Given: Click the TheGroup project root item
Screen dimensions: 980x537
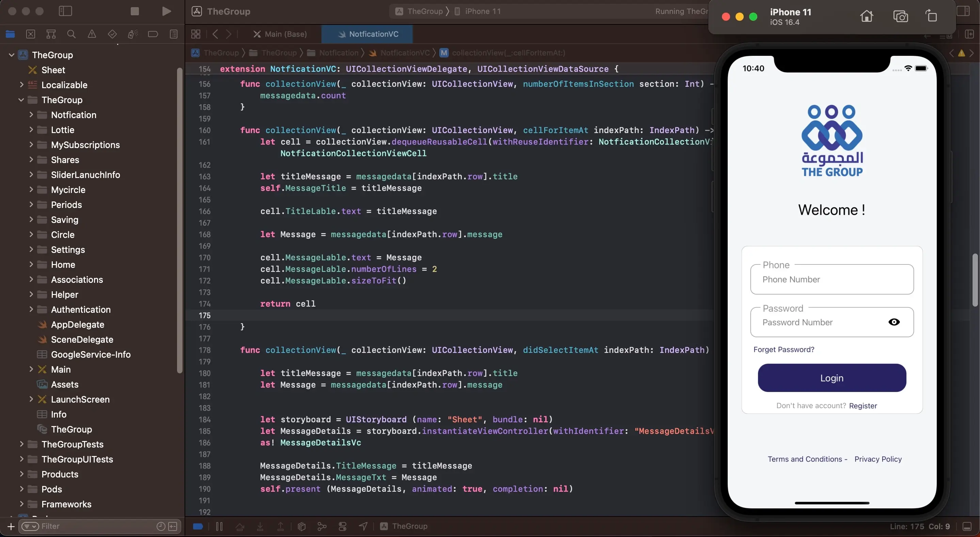Looking at the screenshot, I should [52, 54].
